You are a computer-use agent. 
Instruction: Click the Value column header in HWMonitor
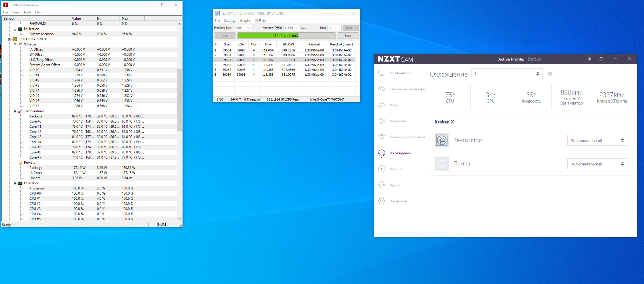point(82,18)
